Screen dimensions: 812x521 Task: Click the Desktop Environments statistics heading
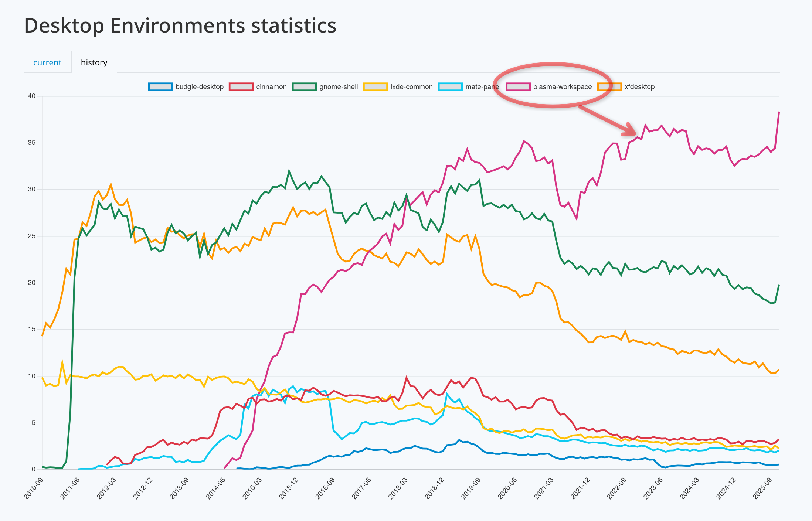(180, 25)
